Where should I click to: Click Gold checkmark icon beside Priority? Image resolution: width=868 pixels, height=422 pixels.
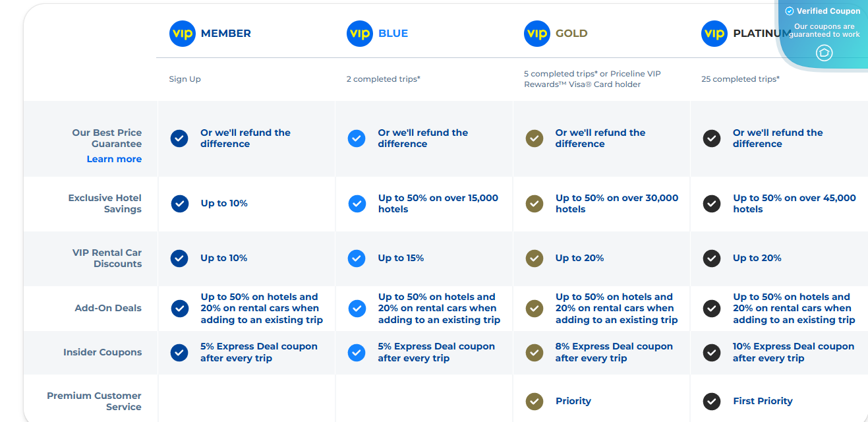click(x=535, y=401)
